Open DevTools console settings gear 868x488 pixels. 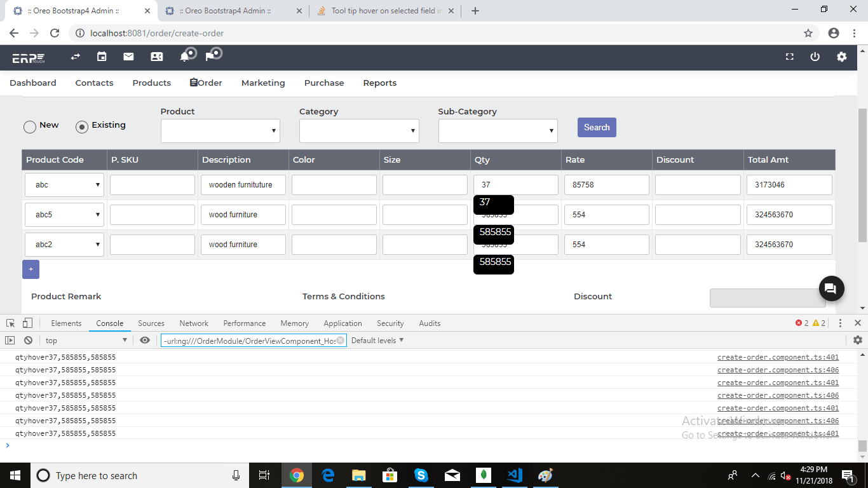click(x=858, y=341)
